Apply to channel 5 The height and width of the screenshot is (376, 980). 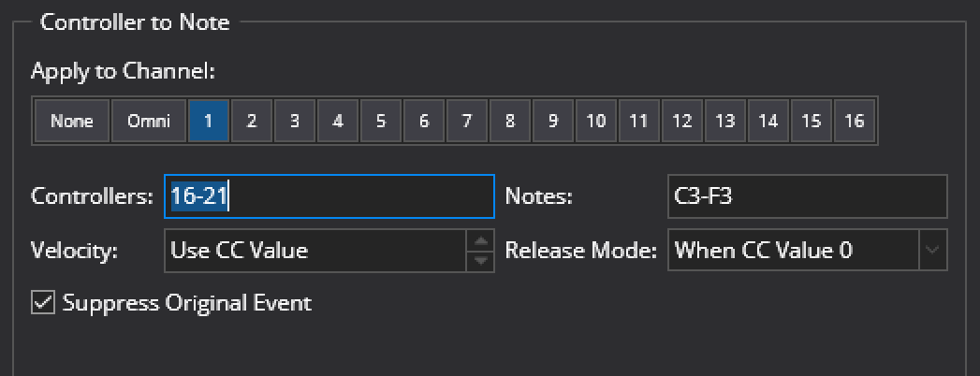pos(381,121)
